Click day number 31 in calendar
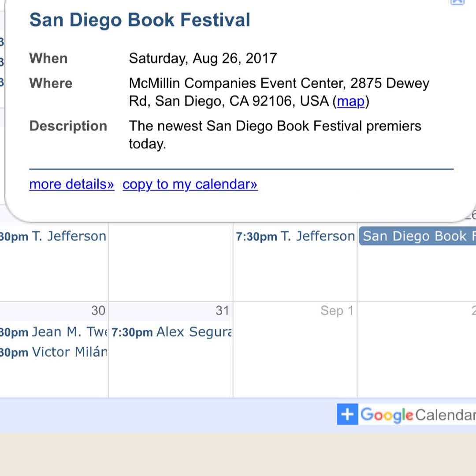Screen dimensions: 476x476 222,311
